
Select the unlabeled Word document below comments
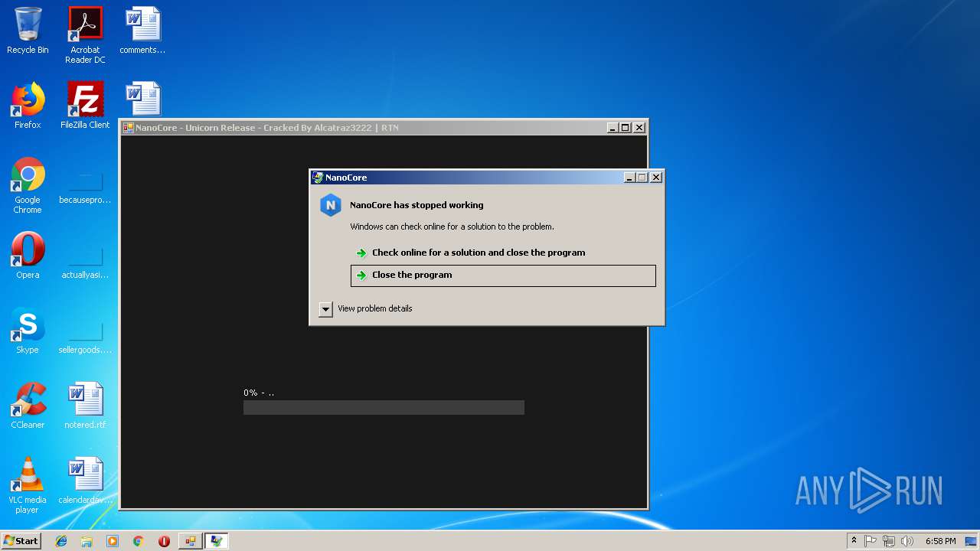tap(143, 99)
